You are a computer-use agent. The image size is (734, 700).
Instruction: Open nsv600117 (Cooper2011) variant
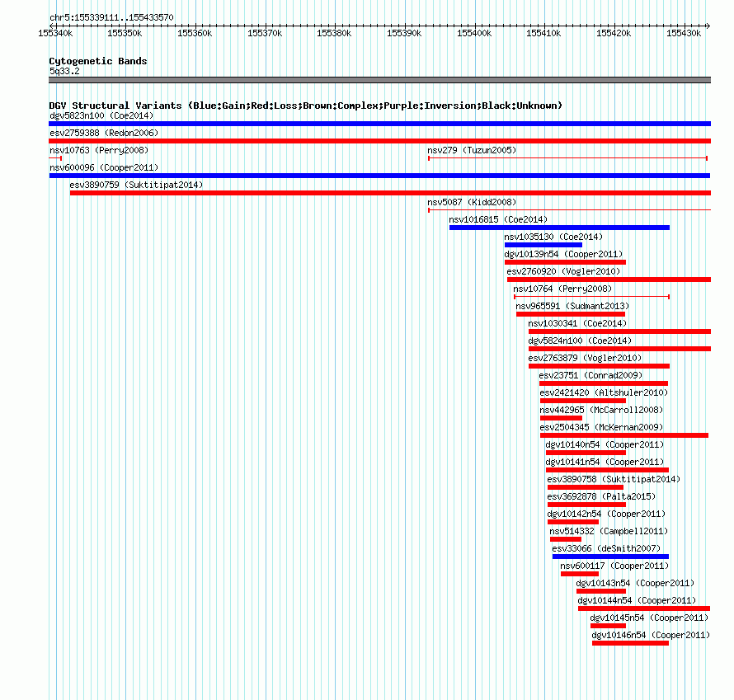click(614, 566)
